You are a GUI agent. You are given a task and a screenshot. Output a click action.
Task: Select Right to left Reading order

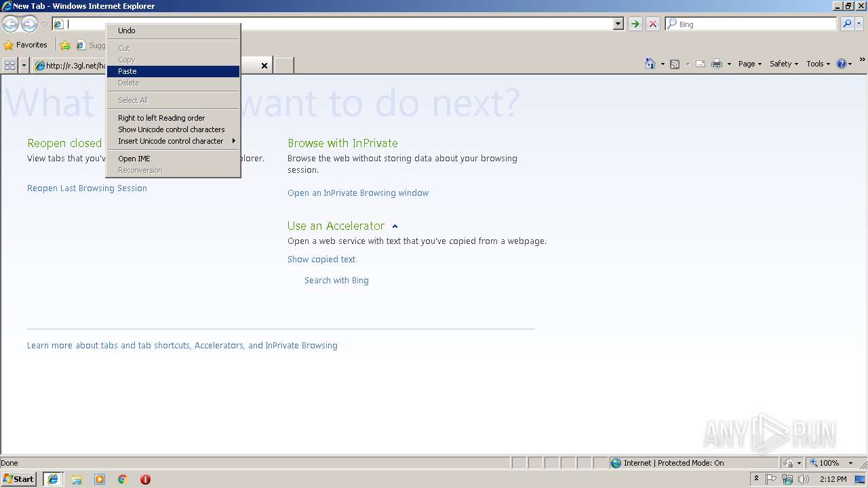(174, 118)
